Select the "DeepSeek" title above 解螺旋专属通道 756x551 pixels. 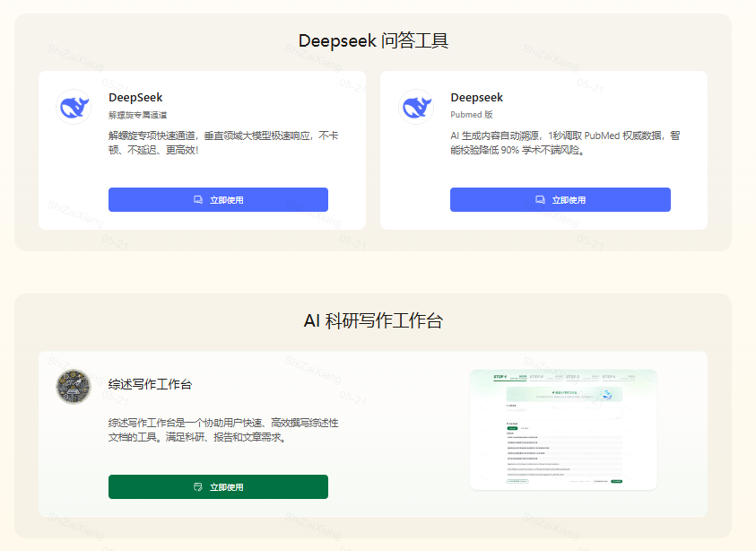tap(135, 98)
